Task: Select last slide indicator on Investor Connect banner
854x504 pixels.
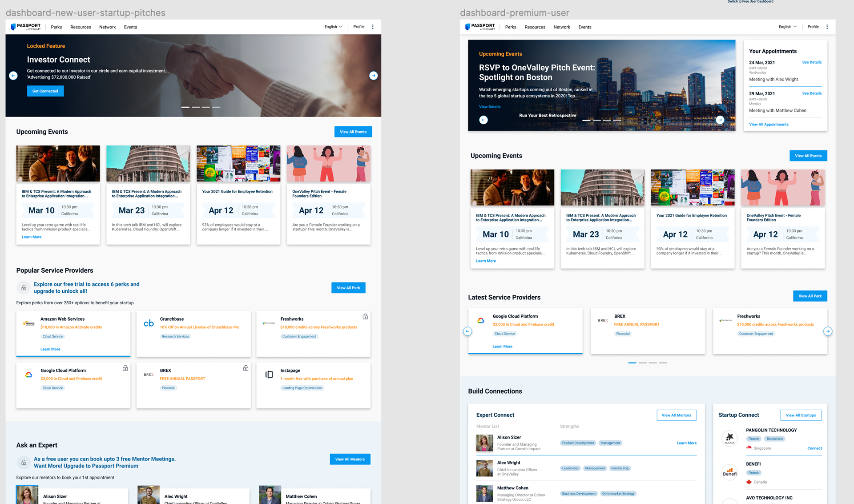Action: [216, 107]
